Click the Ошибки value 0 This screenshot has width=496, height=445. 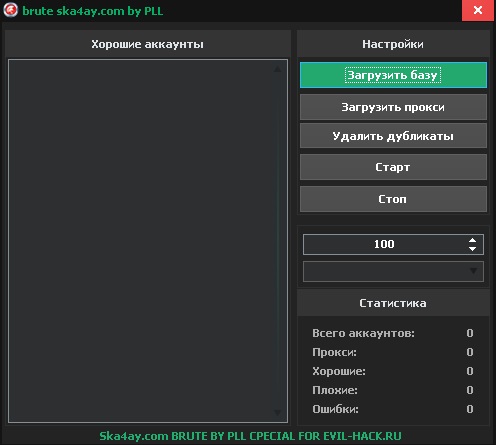click(x=470, y=409)
